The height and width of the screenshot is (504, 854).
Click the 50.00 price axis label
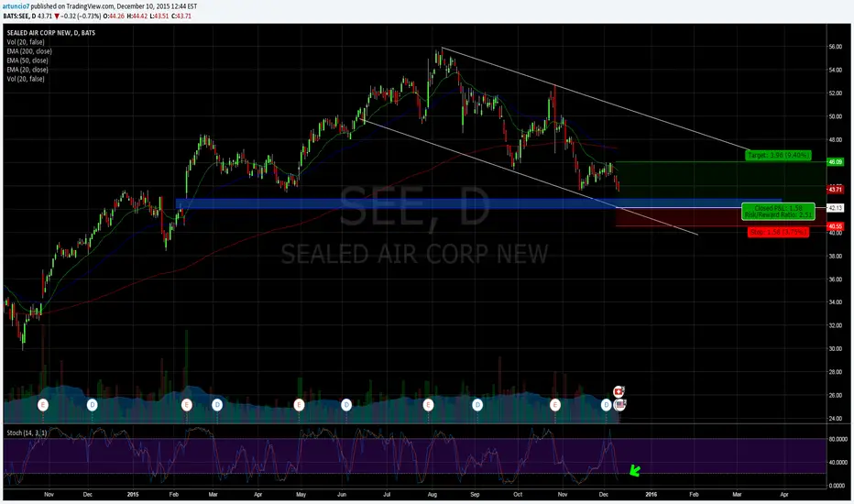pos(835,116)
